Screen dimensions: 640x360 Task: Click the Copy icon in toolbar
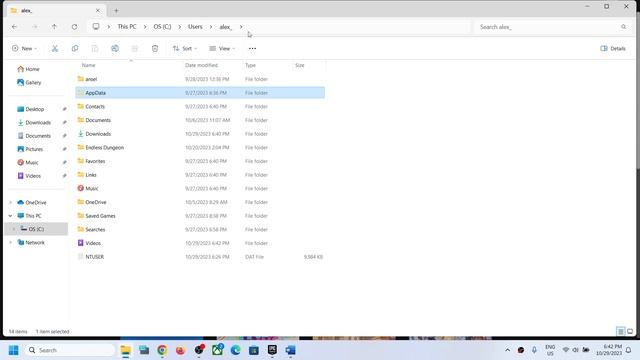click(x=75, y=49)
